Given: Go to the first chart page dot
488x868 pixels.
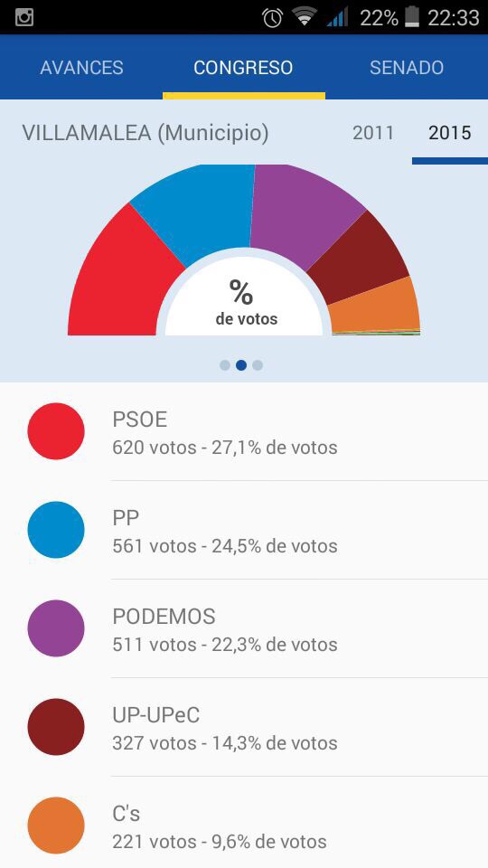Looking at the screenshot, I should point(225,365).
